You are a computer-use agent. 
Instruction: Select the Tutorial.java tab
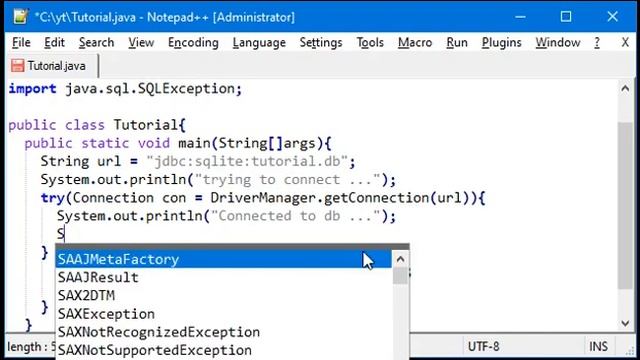pos(52,66)
